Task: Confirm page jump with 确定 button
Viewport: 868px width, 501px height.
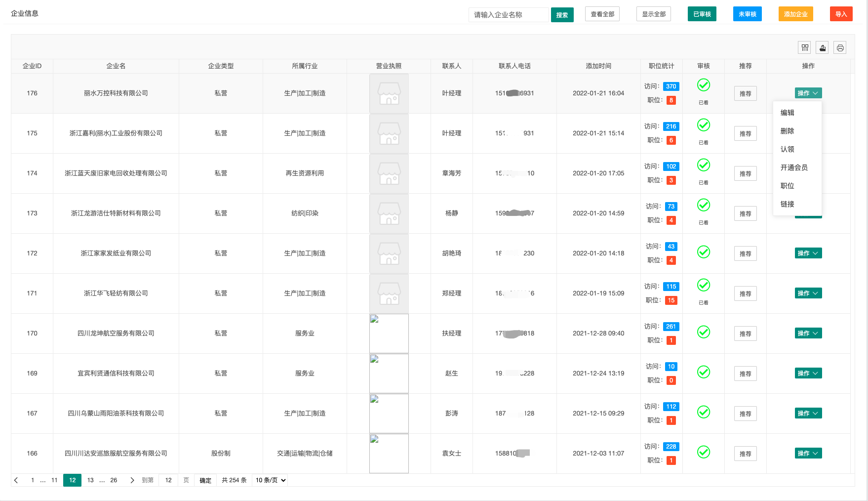Action: [x=205, y=480]
